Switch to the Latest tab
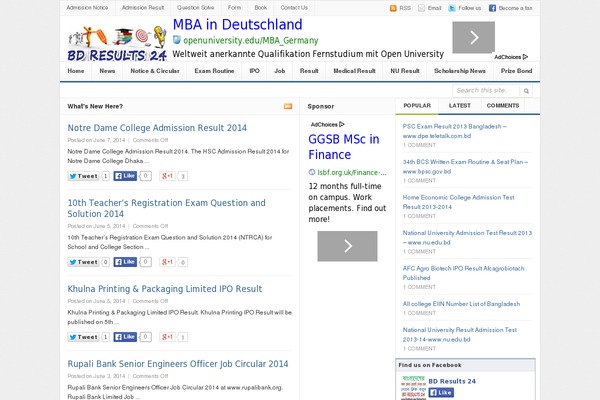Viewport: 600px width, 400px height. 459,105
